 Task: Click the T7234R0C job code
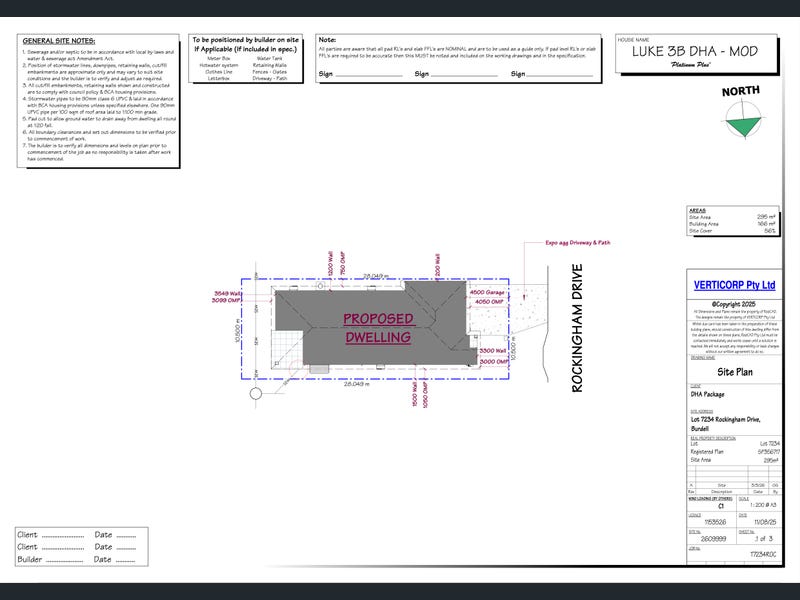[763, 554]
